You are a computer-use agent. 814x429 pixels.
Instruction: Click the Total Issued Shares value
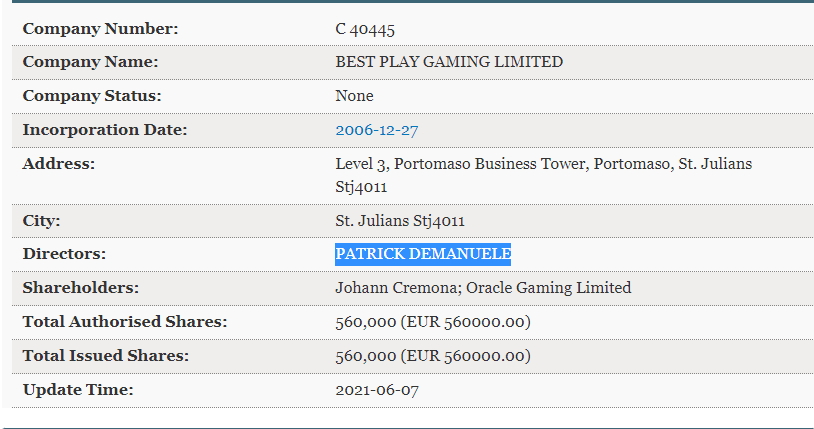click(433, 356)
